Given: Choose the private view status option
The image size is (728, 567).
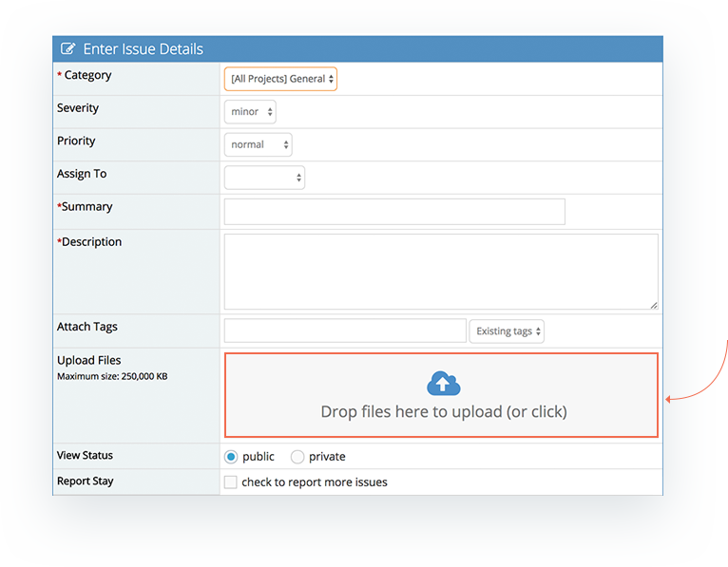Looking at the screenshot, I should [x=297, y=457].
